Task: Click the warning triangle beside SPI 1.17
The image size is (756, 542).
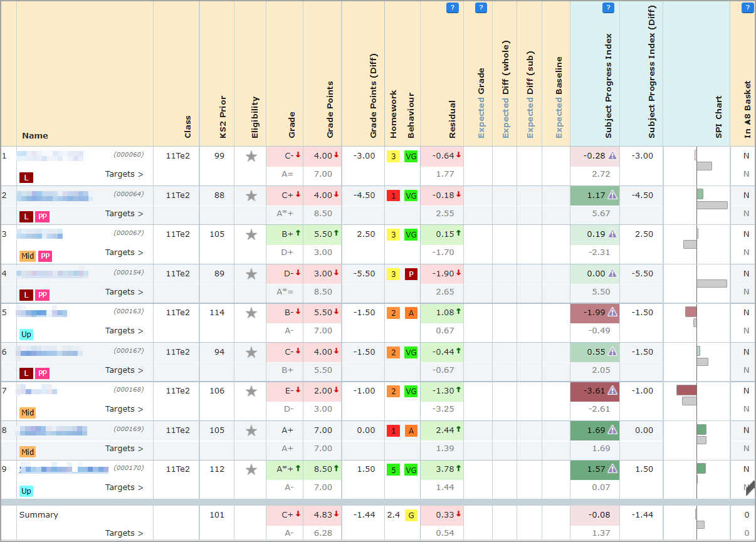Action: coord(612,195)
